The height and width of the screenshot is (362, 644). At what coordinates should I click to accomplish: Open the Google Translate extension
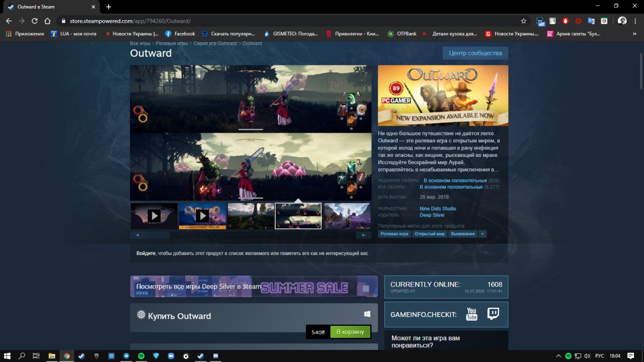(591, 21)
